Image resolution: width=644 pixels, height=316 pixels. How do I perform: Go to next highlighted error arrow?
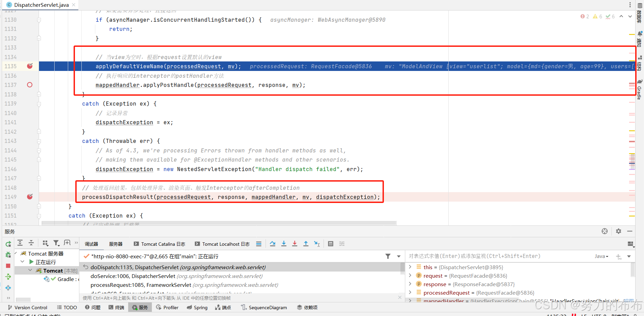coord(630,16)
